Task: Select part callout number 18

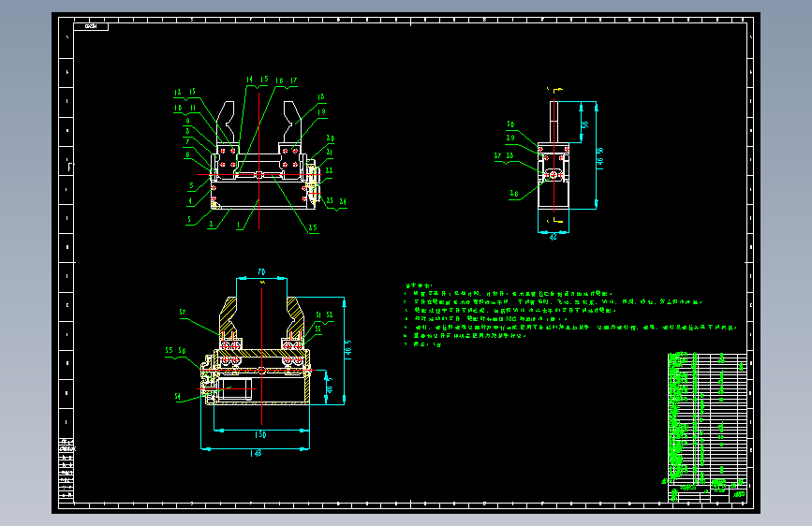Action: 320,96
